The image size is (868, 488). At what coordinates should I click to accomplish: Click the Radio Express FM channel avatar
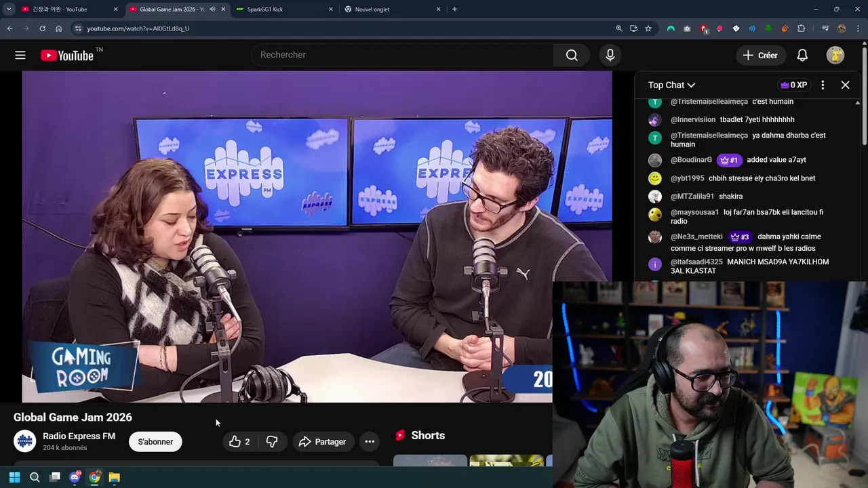(x=25, y=441)
